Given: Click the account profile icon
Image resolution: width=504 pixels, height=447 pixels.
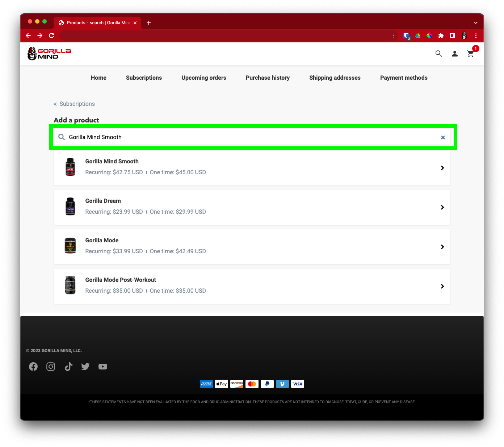Looking at the screenshot, I should point(455,54).
